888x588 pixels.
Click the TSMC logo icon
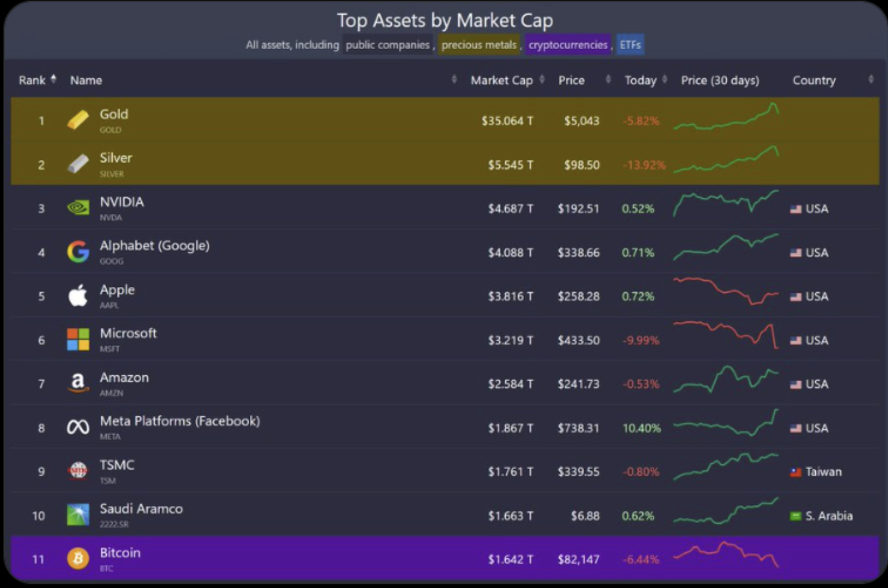78,470
